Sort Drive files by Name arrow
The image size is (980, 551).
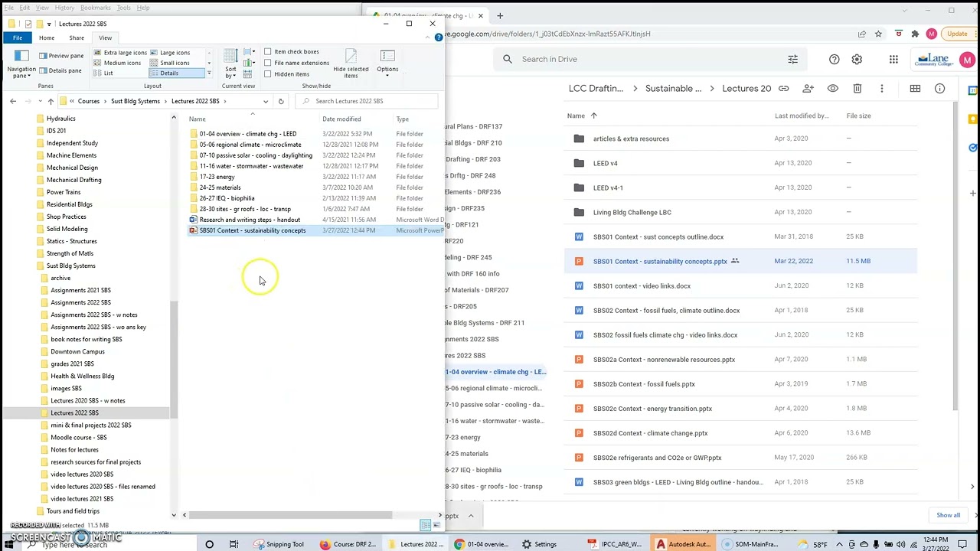[593, 116]
